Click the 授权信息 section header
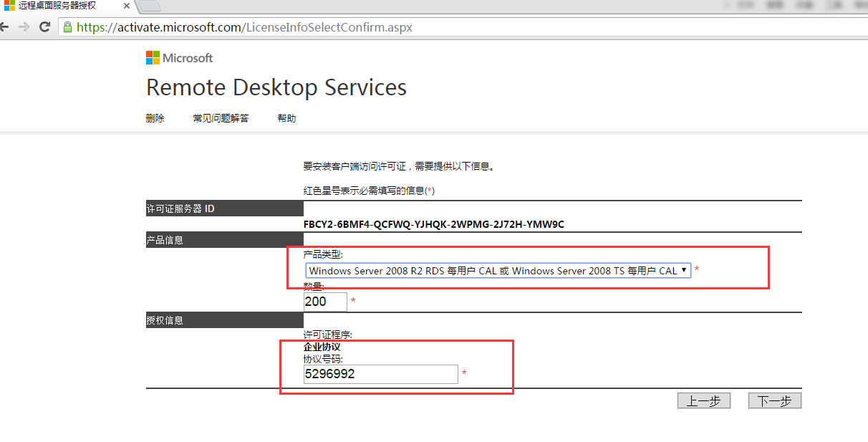868x442 pixels. click(225, 320)
